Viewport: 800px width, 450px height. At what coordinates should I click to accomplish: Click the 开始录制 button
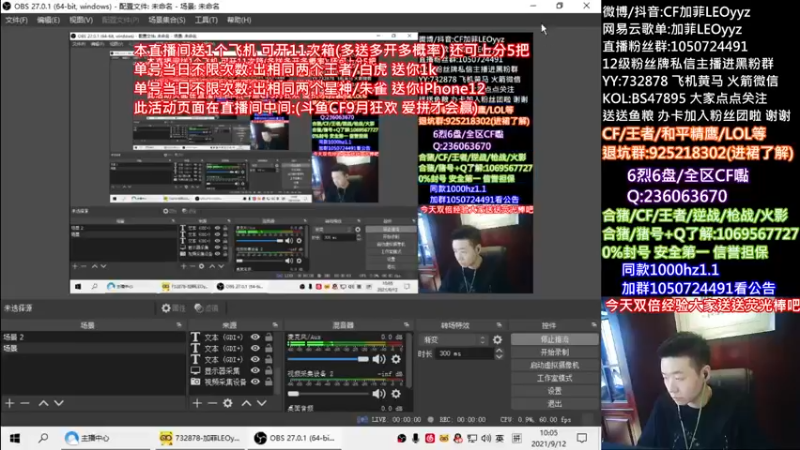555,352
